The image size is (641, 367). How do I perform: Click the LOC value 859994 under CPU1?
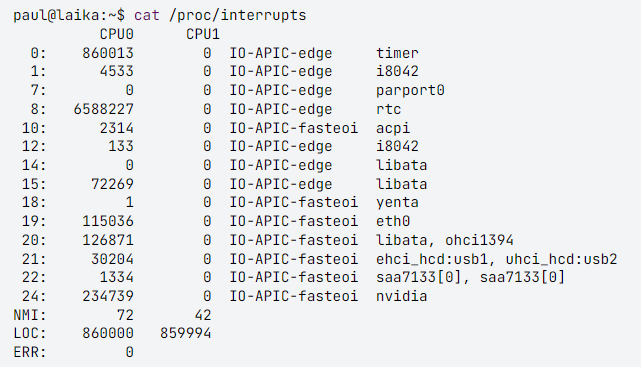click(185, 333)
